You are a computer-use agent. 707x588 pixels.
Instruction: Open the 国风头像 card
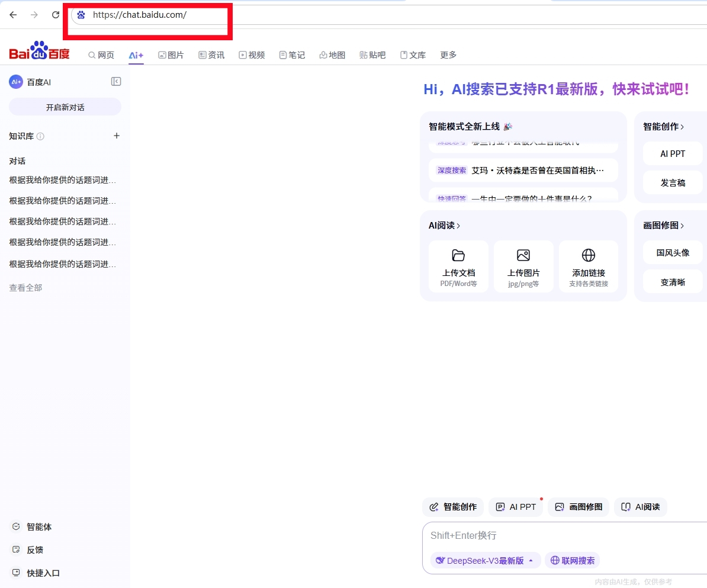[672, 253]
